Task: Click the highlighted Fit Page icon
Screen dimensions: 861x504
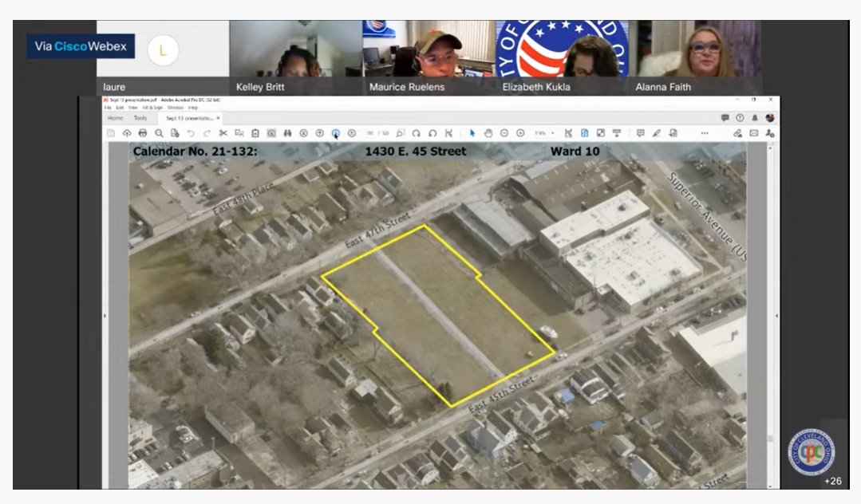Action: point(584,133)
